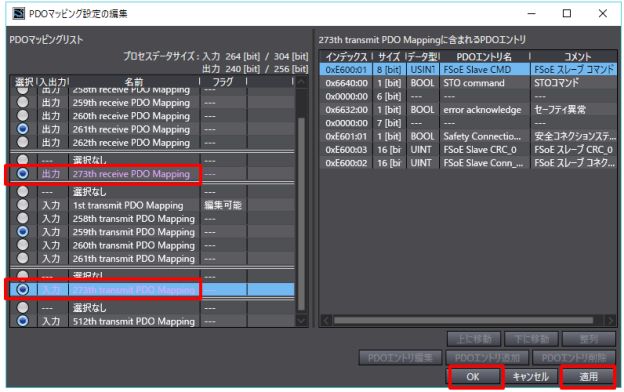Select the 0x6632:00 index cell

[346, 109]
